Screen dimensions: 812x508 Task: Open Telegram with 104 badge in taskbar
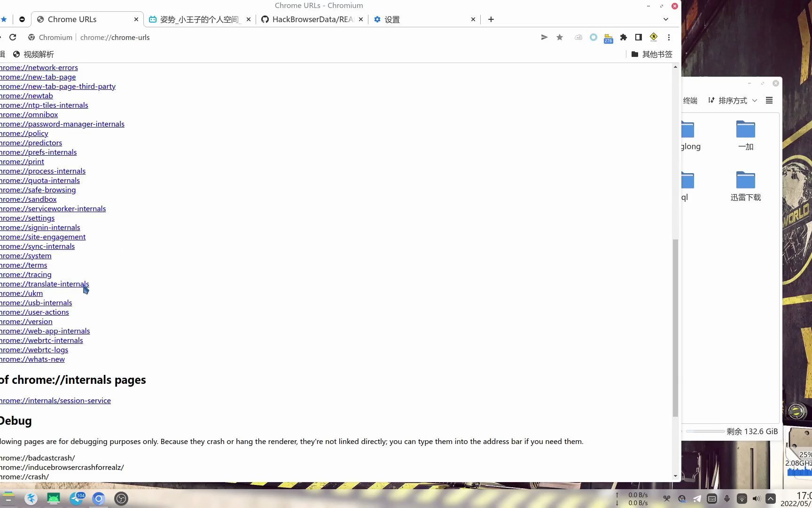77,498
